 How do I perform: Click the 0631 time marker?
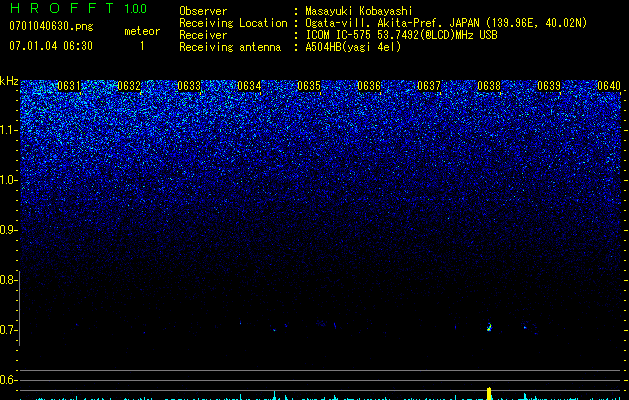[x=69, y=86]
